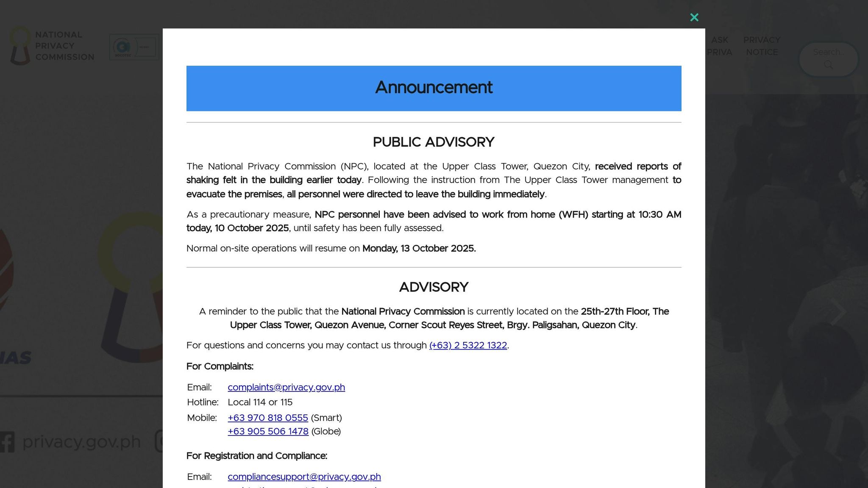Call the Smart mobile number +63 970 818 0555
The height and width of the screenshot is (488, 868).
coord(268,418)
